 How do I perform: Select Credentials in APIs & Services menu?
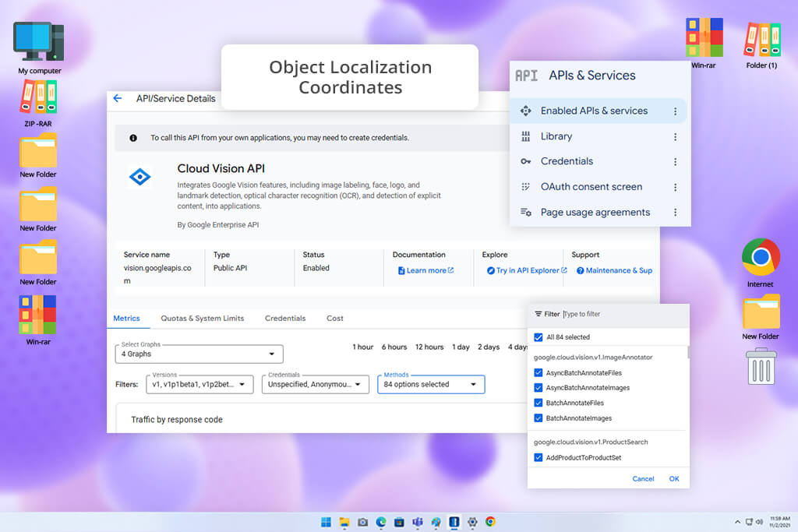(x=598, y=161)
